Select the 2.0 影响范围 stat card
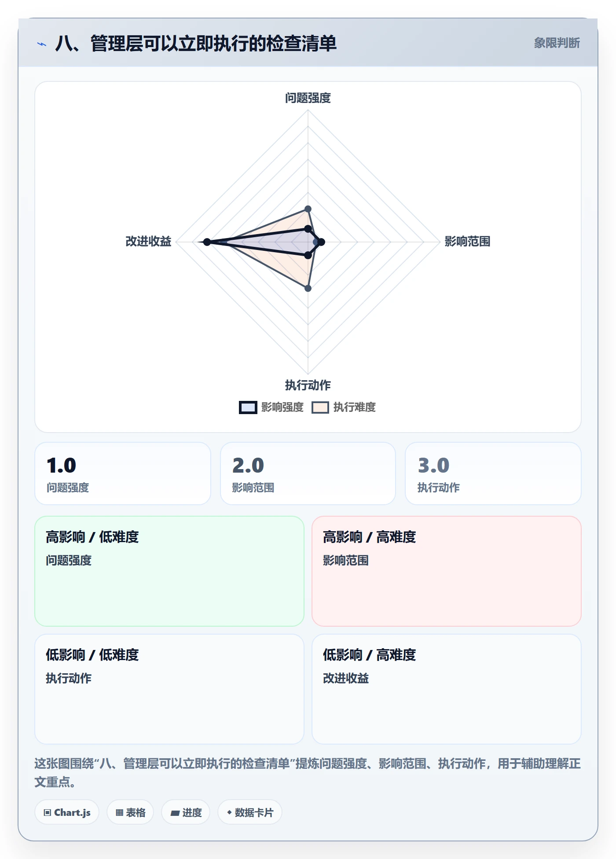Image resolution: width=616 pixels, height=859 pixels. [x=308, y=474]
